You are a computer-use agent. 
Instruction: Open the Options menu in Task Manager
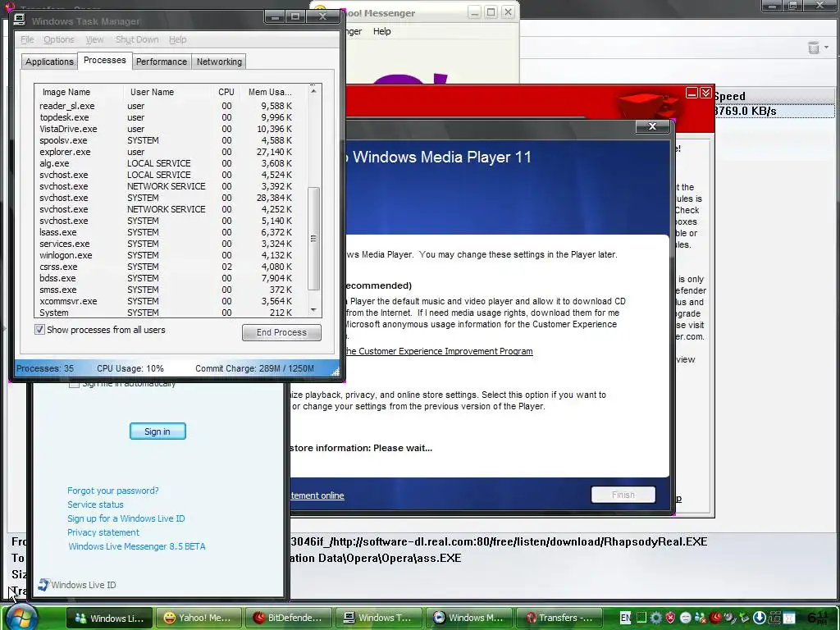coord(59,39)
